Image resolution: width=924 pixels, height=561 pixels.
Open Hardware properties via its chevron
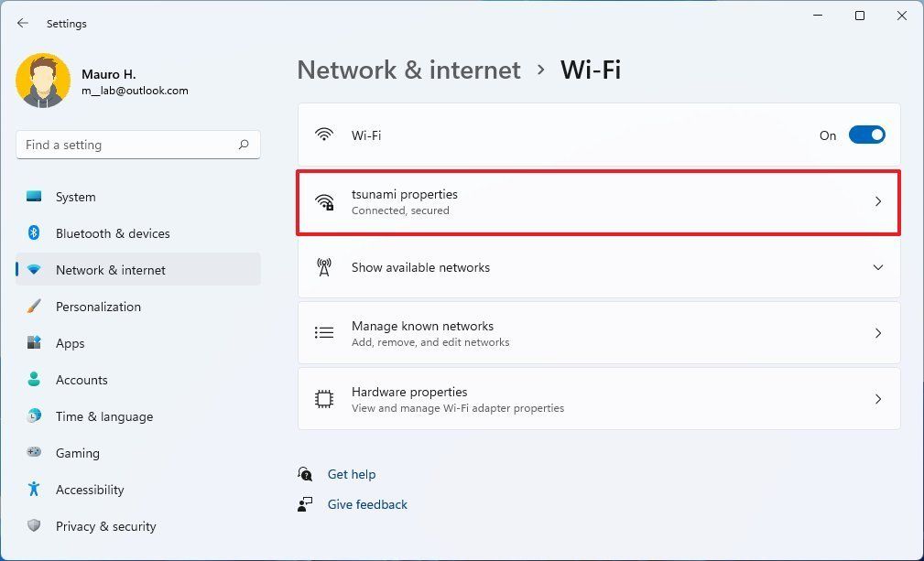point(878,399)
